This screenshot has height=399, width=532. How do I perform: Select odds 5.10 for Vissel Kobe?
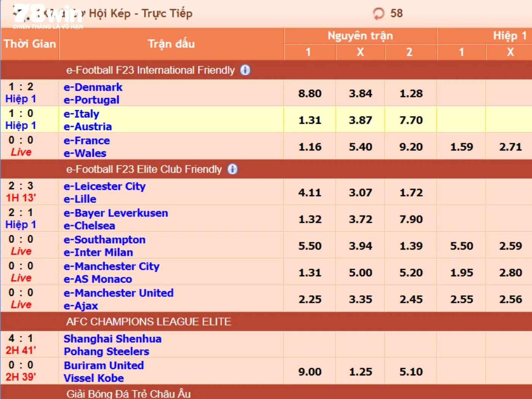click(x=411, y=372)
